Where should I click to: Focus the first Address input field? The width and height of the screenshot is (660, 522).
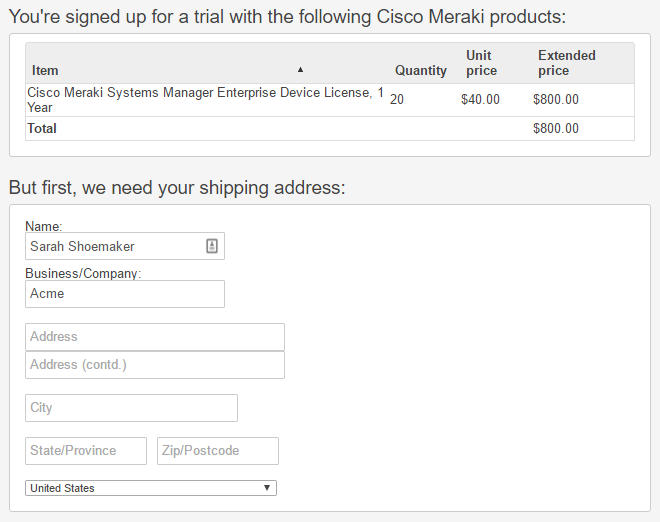(154, 337)
